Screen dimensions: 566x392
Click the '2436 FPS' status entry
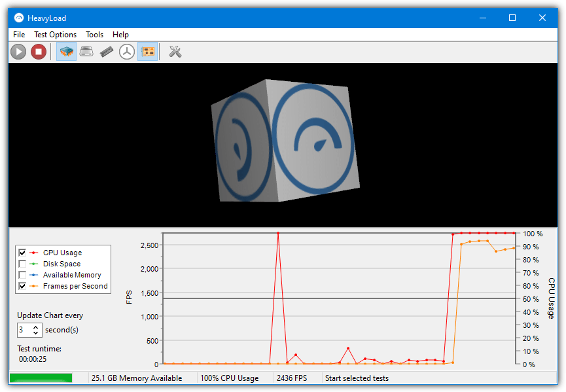point(292,378)
